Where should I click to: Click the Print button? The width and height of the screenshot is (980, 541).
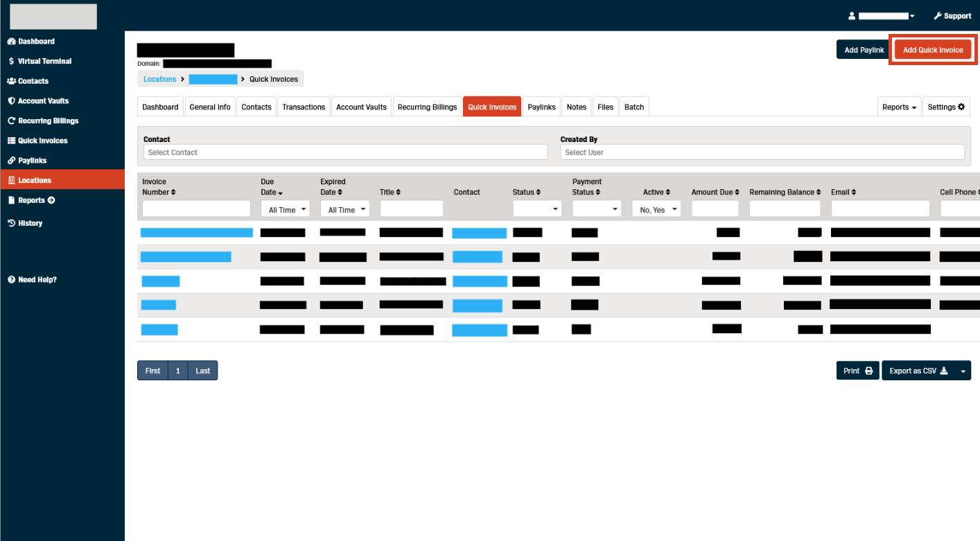858,371
